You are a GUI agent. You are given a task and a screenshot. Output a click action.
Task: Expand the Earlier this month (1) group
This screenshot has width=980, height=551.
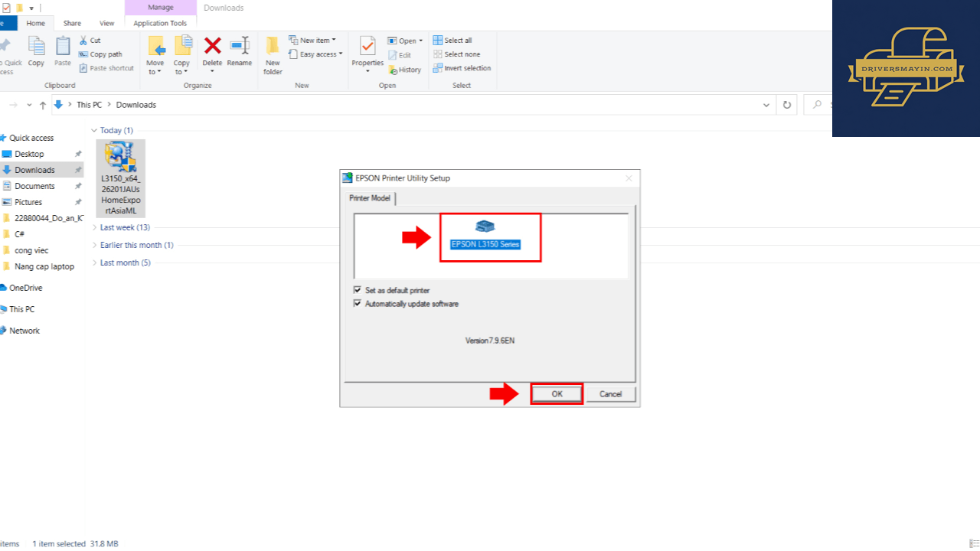point(94,245)
